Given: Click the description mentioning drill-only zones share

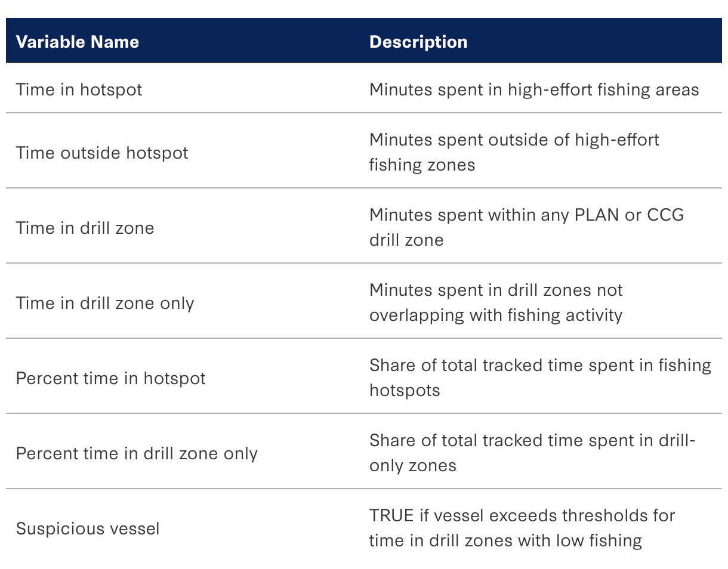Looking at the screenshot, I should coord(532,453).
